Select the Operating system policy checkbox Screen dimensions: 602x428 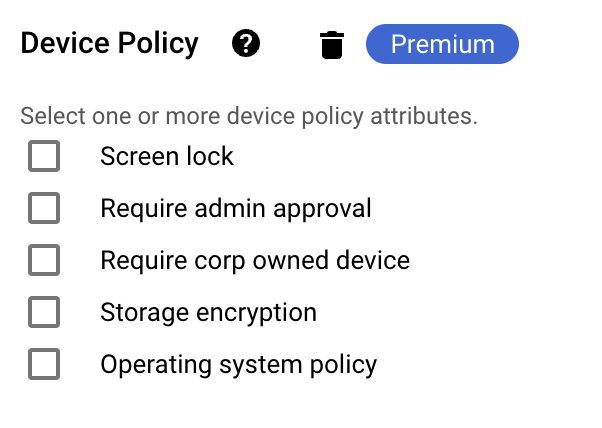coord(44,364)
